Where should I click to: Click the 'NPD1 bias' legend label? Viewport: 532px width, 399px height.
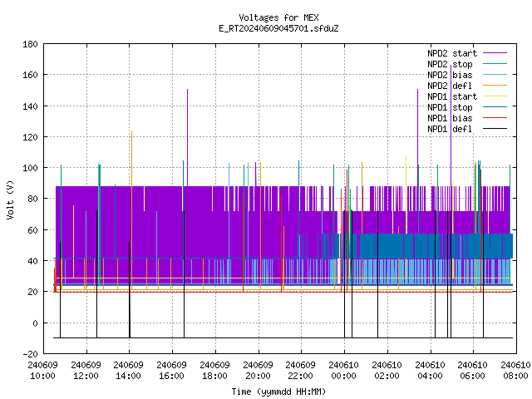pyautogui.click(x=450, y=118)
